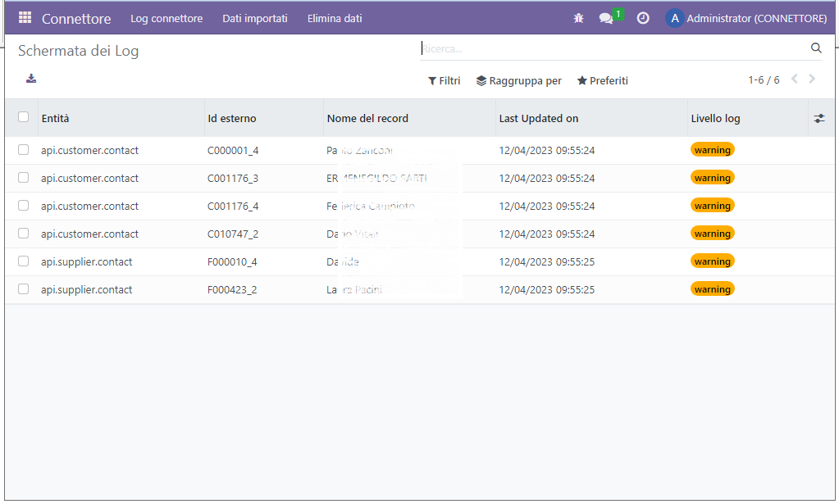Open the Administrator user menu
The width and height of the screenshot is (839, 504).
coord(746,18)
